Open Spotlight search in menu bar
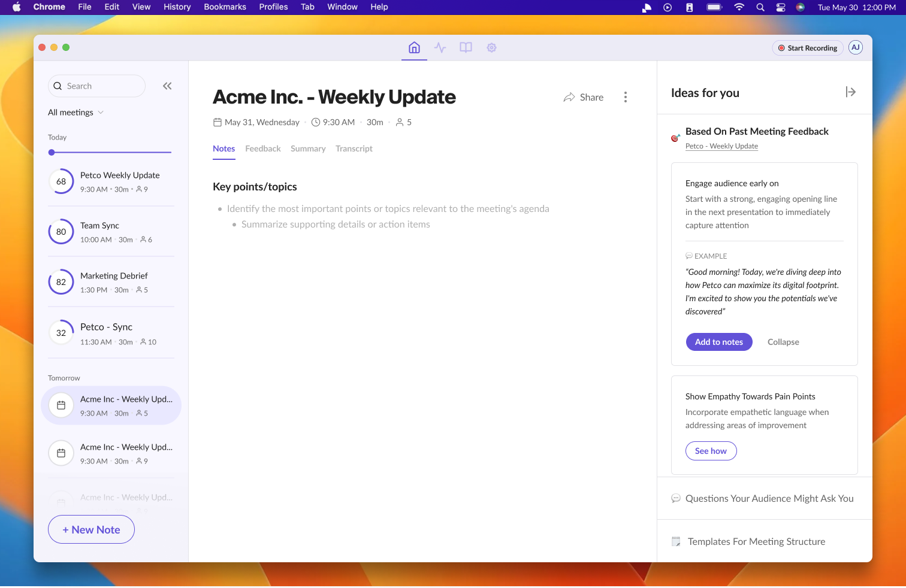The image size is (906, 588). point(760,7)
